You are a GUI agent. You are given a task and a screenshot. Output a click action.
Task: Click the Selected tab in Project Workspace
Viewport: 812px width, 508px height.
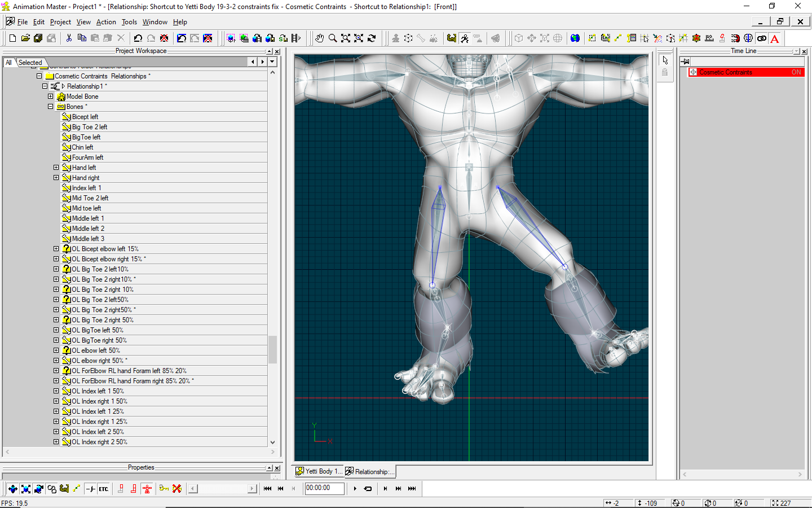coord(30,63)
